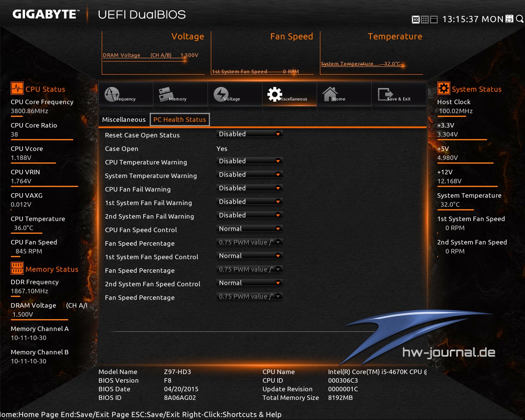Open the Memory settings section
Image resolution: width=525 pixels, height=420 pixels.
[x=180, y=94]
